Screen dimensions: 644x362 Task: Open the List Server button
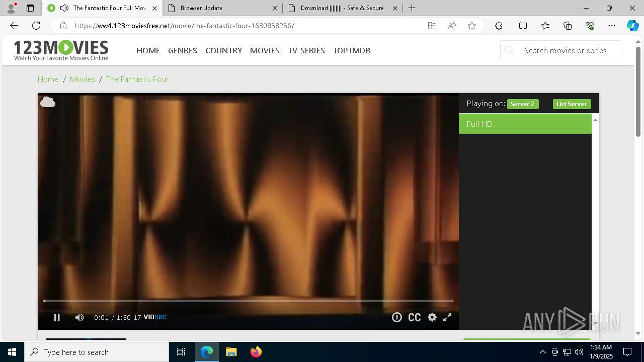(x=572, y=104)
